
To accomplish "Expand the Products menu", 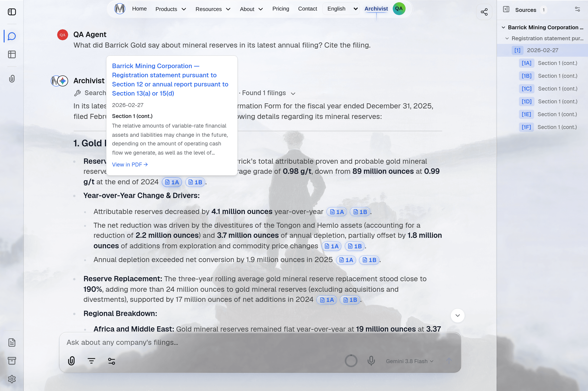I will (171, 9).
